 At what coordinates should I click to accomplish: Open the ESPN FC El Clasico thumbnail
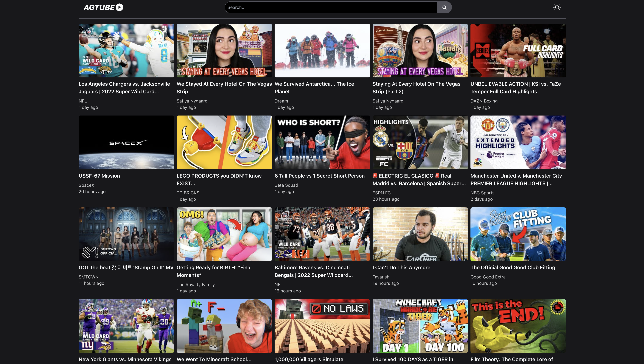[x=420, y=142]
